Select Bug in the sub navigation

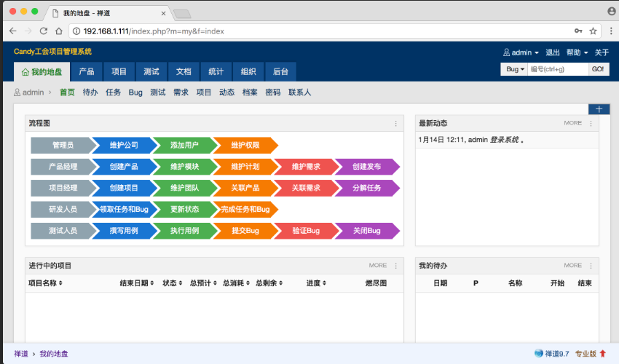point(135,92)
